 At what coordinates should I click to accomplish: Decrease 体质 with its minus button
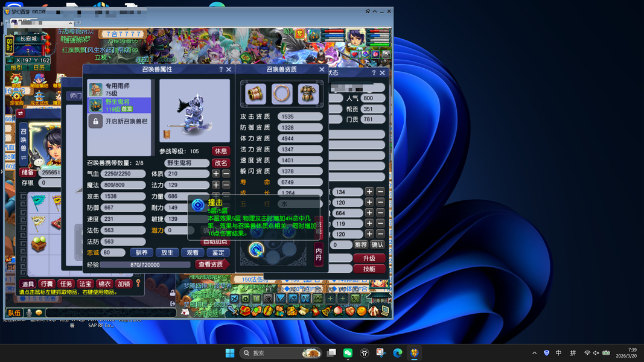[x=226, y=174]
